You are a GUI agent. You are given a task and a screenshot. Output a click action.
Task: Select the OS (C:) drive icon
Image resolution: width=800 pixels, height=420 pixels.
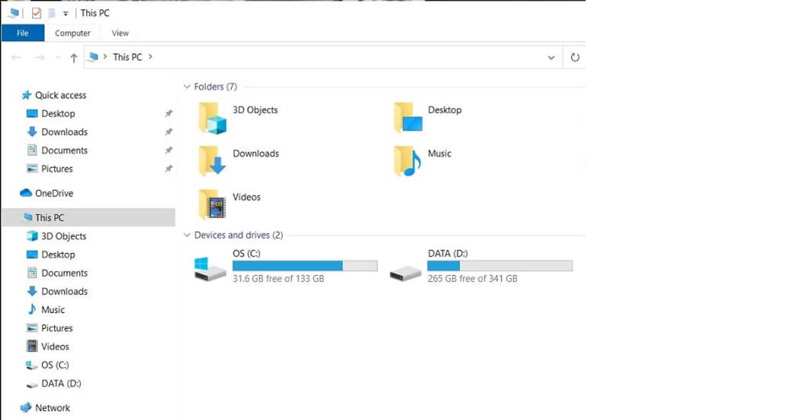pyautogui.click(x=210, y=268)
